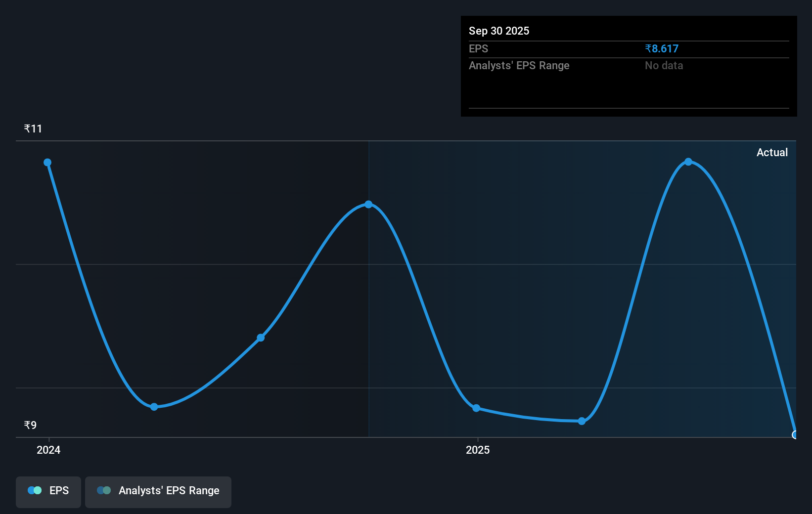Screen dimensions: 812x514
Task: Select the third EPS data point on the 2024 upslope
Action: point(261,338)
